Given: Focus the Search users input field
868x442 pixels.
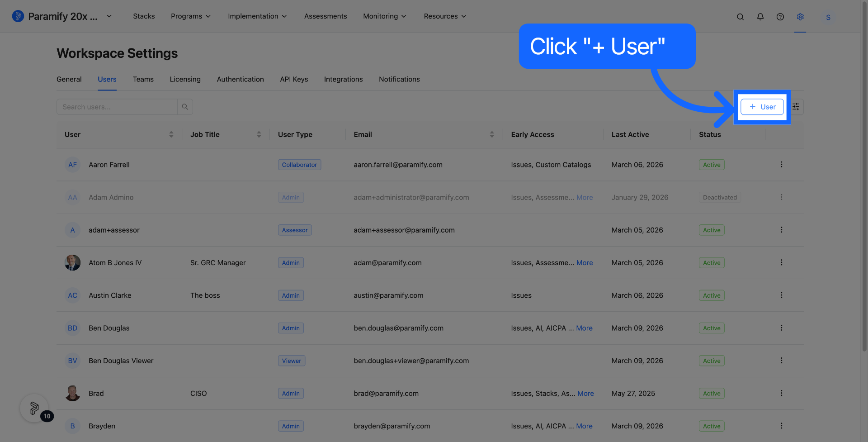Looking at the screenshot, I should click(117, 107).
